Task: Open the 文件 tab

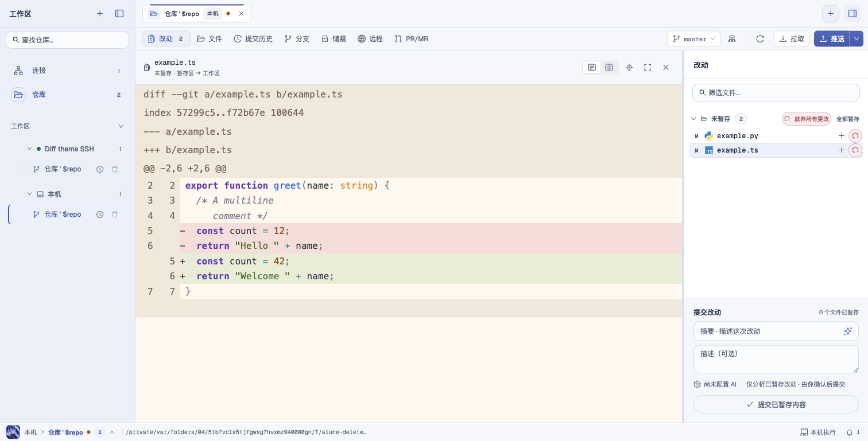Action: coord(210,39)
